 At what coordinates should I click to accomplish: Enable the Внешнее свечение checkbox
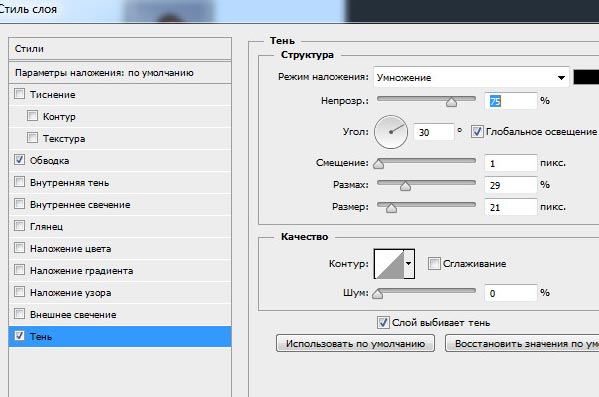[19, 314]
